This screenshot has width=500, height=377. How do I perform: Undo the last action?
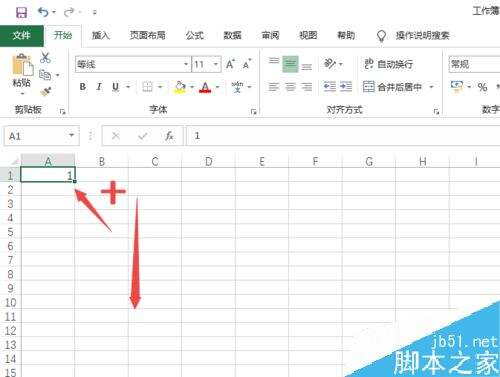coord(43,13)
